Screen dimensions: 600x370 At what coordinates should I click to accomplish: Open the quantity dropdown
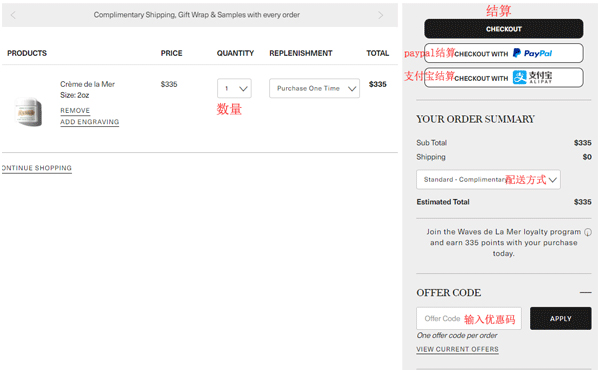pos(234,88)
